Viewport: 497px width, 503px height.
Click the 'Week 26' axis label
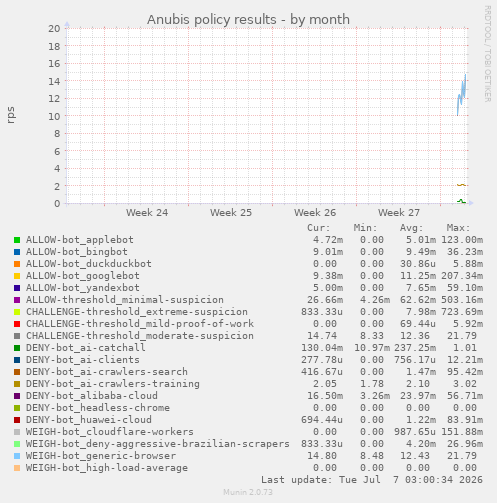coord(315,212)
